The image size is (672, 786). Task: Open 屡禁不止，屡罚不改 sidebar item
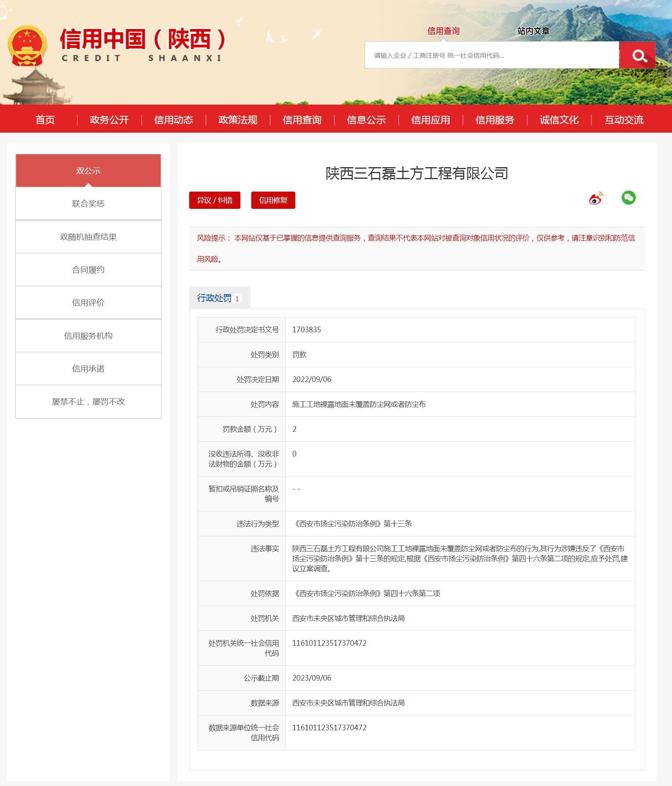88,402
